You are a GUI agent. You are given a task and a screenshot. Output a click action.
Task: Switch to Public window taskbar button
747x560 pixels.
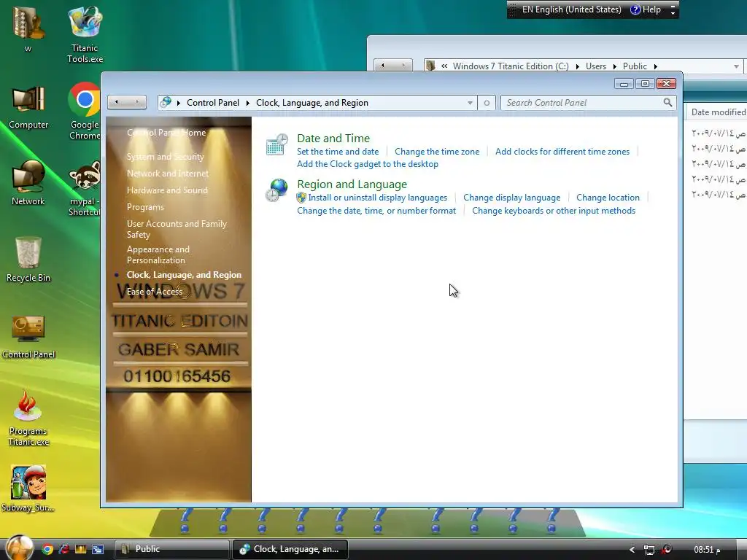pyautogui.click(x=171, y=549)
